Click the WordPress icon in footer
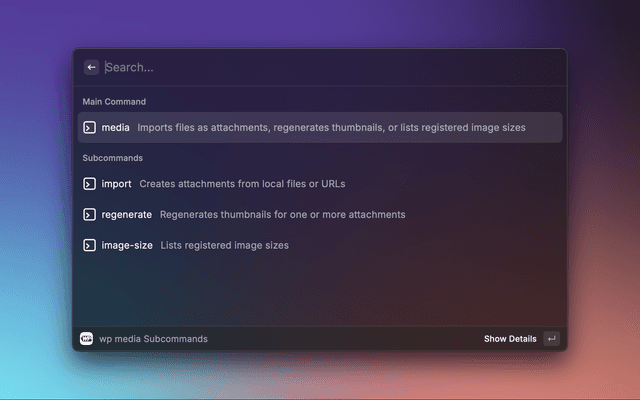The height and width of the screenshot is (400, 640). pos(87,339)
